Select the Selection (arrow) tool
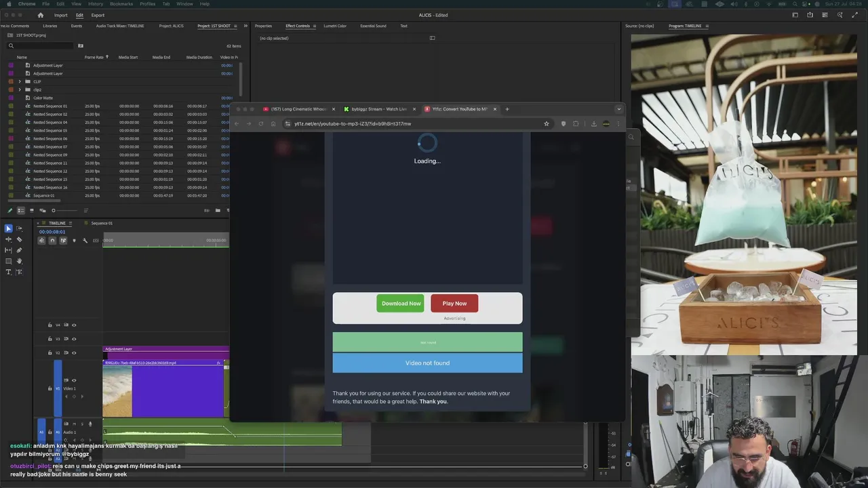Viewport: 868px width, 488px height. 8,228
